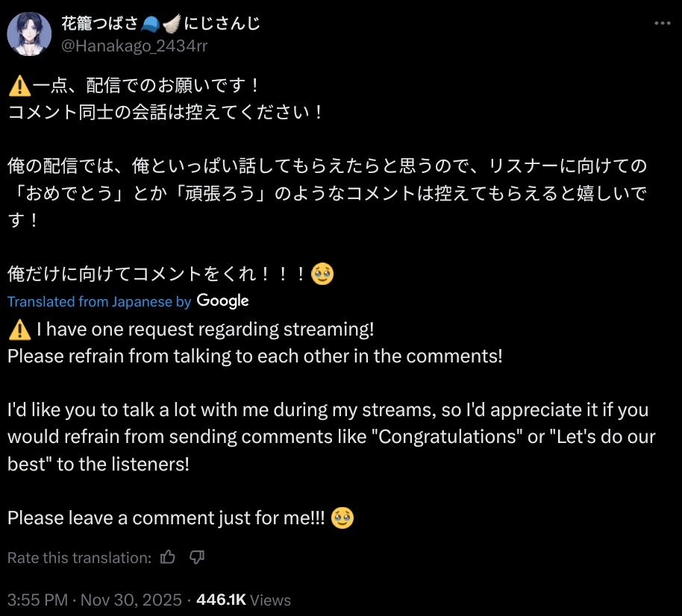Viewport: 682px width, 616px height.
Task: Click the "Translated from Japanese by" link
Action: coord(99,301)
